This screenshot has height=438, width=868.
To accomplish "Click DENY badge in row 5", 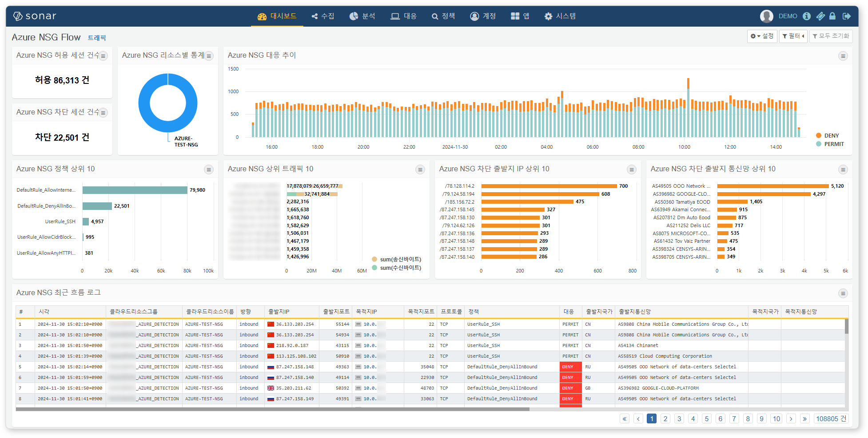I will 570,367.
